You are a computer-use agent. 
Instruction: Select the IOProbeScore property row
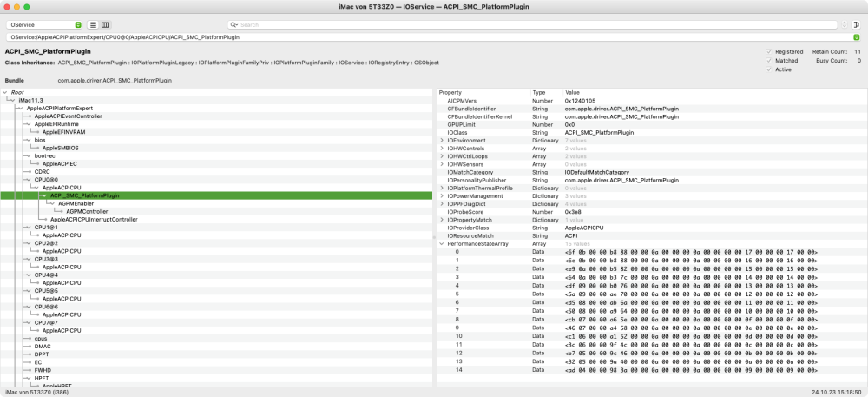[652, 212]
